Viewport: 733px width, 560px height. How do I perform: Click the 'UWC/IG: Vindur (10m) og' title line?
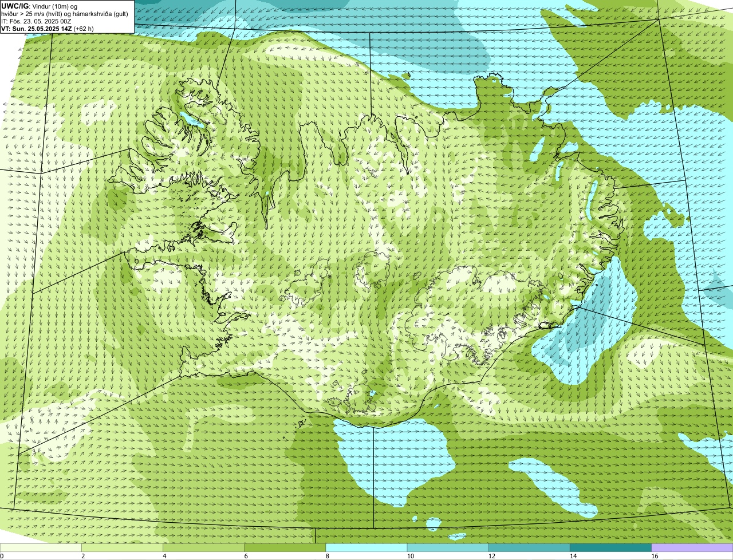(40, 6)
